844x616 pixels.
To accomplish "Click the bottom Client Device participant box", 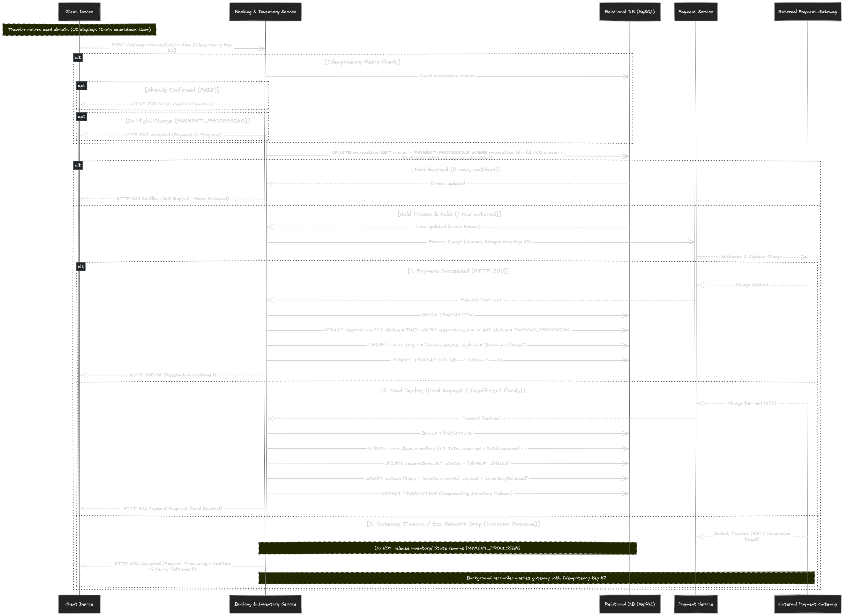I will tap(79, 604).
